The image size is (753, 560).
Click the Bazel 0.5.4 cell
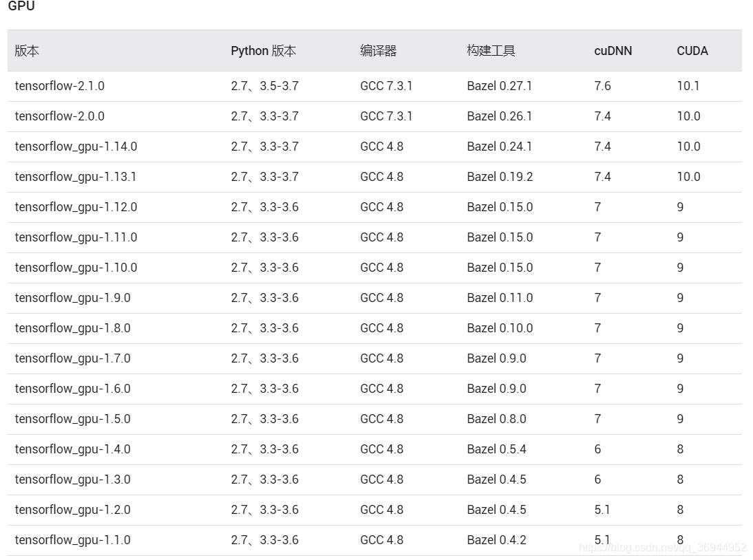click(496, 449)
